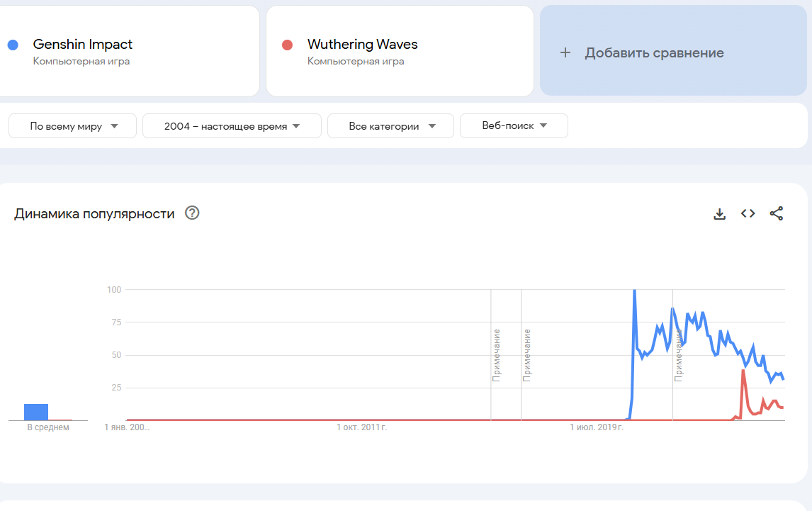Download the popularity chart data as CSV
812x511 pixels.
[719, 213]
